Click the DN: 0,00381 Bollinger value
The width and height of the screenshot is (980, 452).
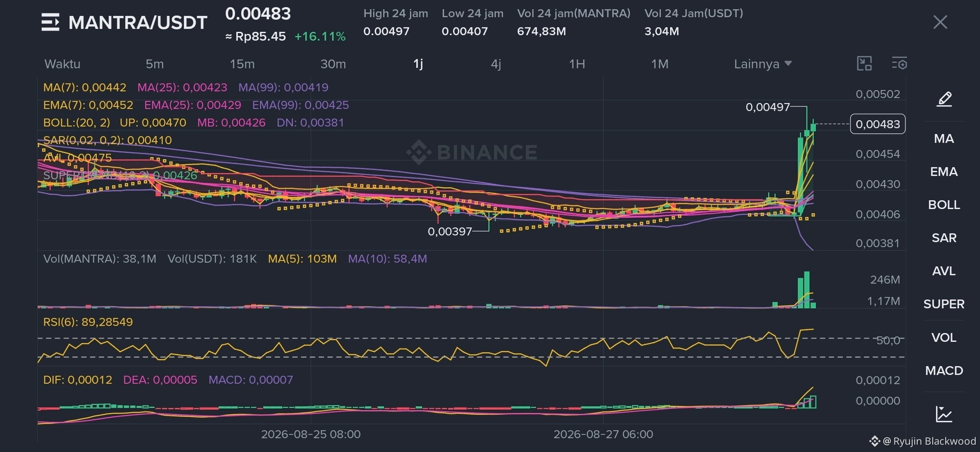[x=310, y=123]
